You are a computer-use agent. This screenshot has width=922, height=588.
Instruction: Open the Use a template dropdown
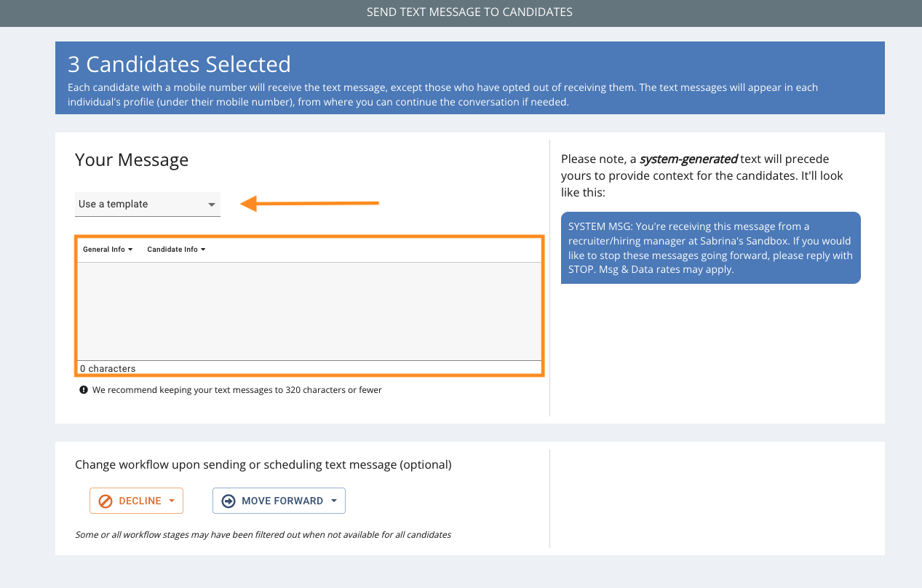tap(148, 204)
